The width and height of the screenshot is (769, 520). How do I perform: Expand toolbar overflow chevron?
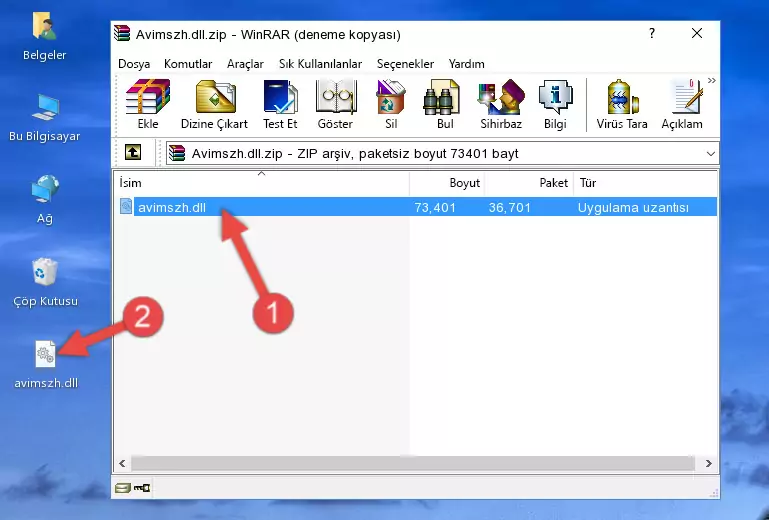tap(712, 80)
